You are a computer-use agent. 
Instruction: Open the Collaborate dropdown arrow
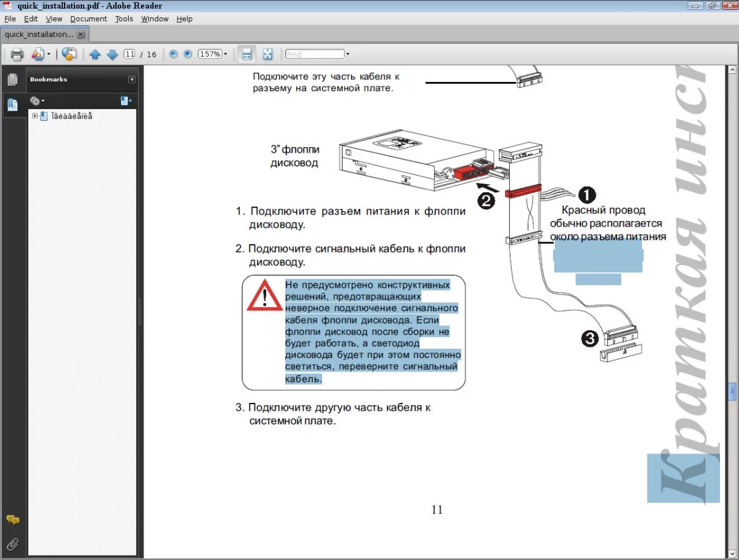(x=49, y=54)
